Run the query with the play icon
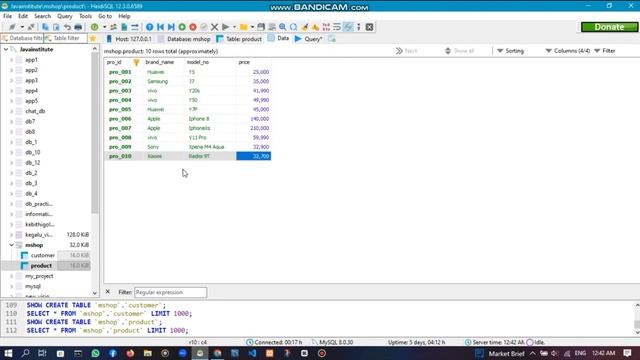The height and width of the screenshot is (360, 640). coord(225,27)
